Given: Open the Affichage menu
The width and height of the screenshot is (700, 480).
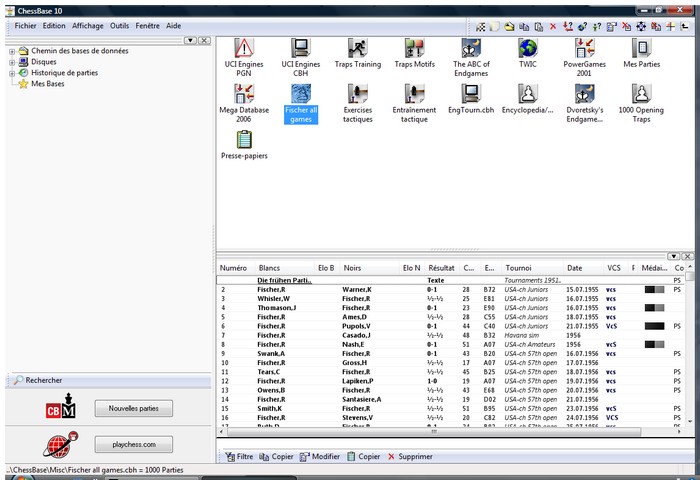Looking at the screenshot, I should point(88,26).
